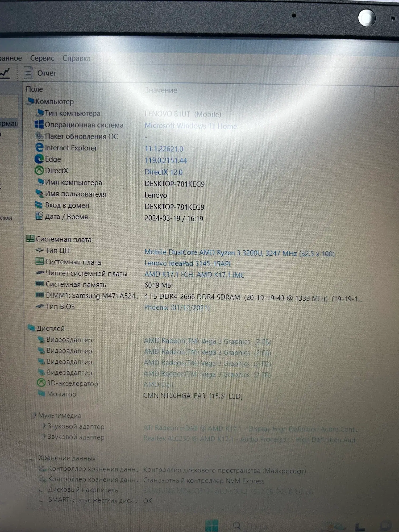Click the Вход в домен icon

[x=39, y=205]
